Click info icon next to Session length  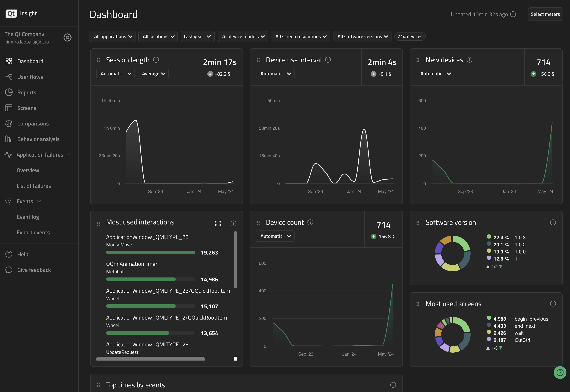pyautogui.click(x=156, y=60)
